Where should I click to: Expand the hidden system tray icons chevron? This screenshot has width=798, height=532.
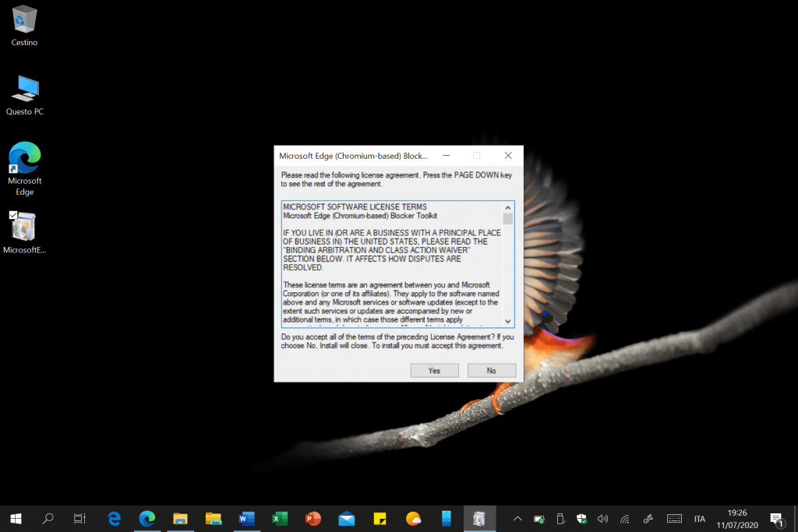(516, 519)
